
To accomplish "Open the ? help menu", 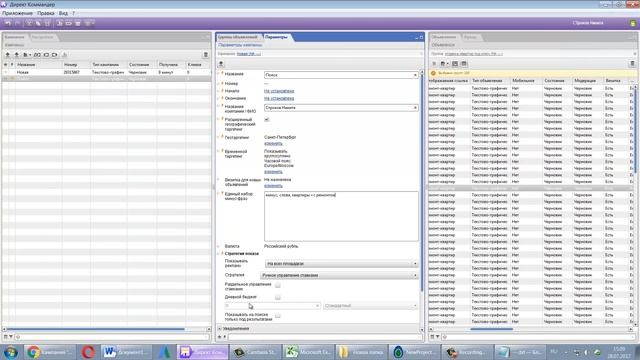I will pyautogui.click(x=73, y=13).
